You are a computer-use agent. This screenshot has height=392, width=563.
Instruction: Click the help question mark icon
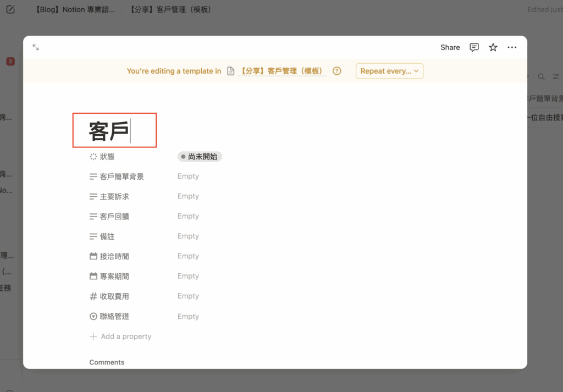click(x=337, y=71)
